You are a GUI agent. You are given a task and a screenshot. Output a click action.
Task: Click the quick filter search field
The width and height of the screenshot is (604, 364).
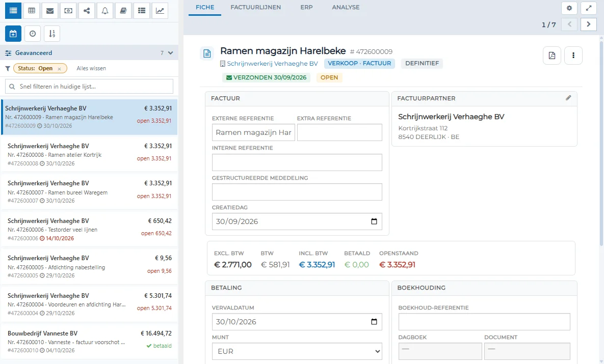pyautogui.click(x=89, y=87)
